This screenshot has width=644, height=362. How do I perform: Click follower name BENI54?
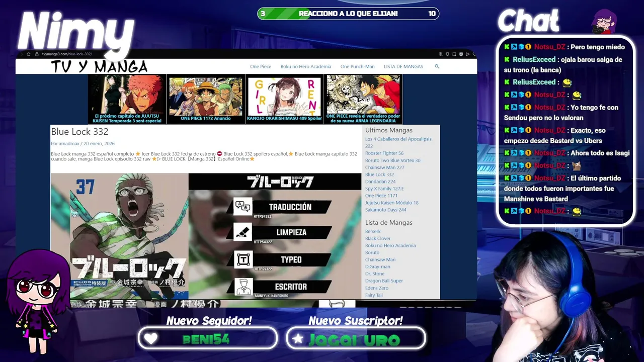tap(206, 339)
